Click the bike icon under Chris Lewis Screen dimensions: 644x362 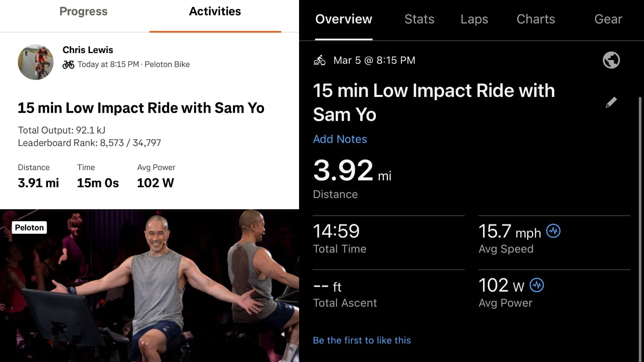[x=68, y=64]
